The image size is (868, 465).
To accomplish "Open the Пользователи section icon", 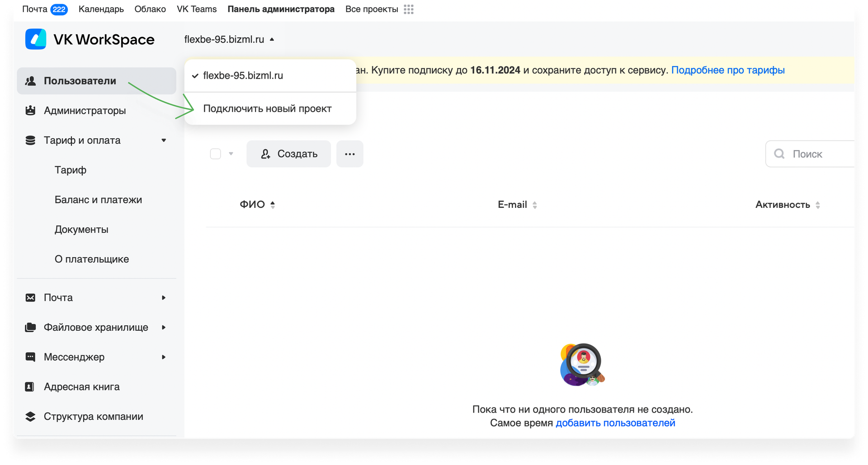I will click(30, 81).
